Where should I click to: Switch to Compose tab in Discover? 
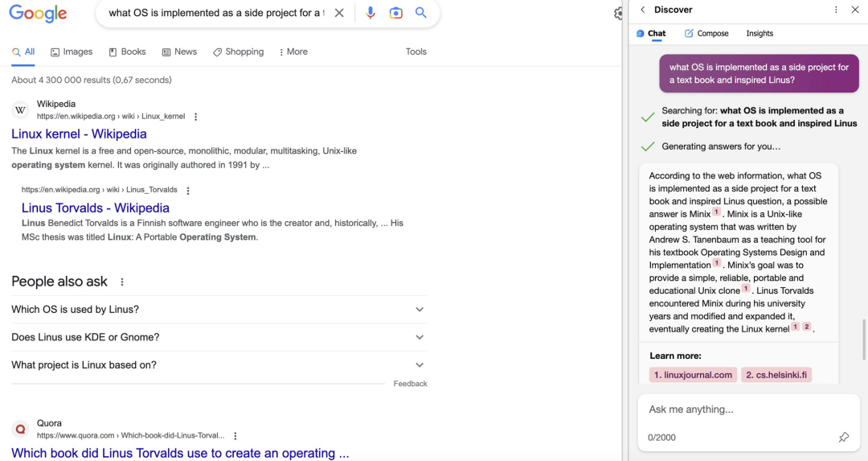[707, 33]
